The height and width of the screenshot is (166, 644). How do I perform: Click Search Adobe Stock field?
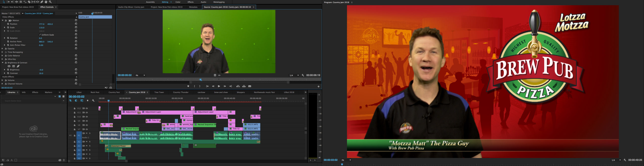pyautogui.click(x=33, y=101)
